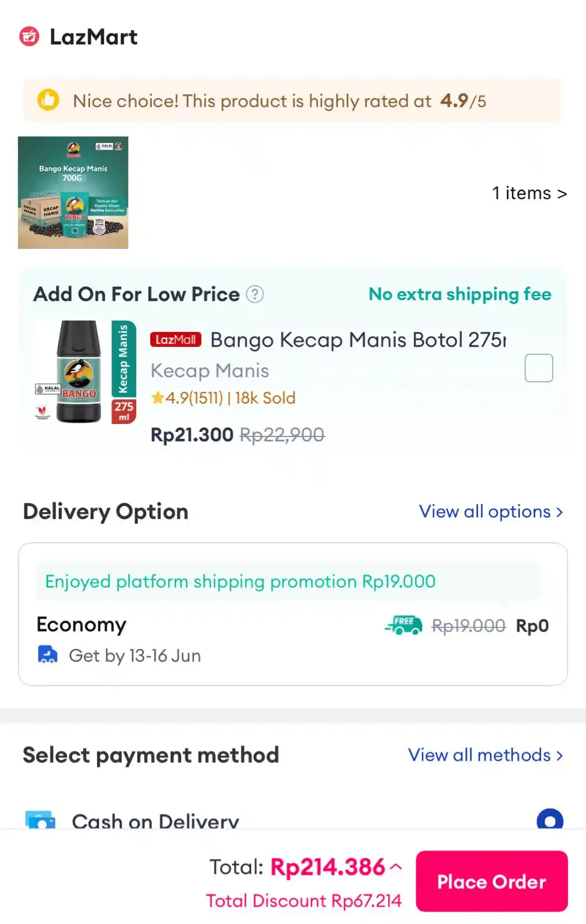Click the blue delivery van icon by the Get by date
586x924 pixels.
coord(47,655)
